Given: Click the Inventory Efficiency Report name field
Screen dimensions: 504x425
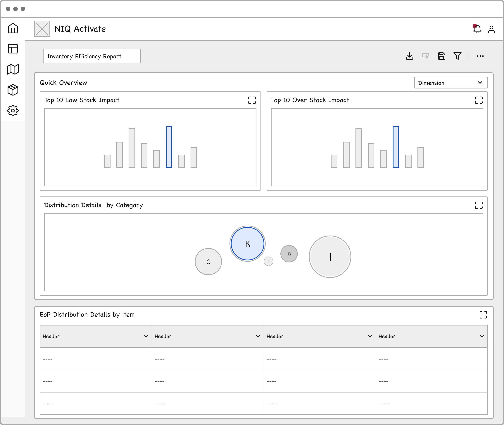Looking at the screenshot, I should tap(92, 56).
